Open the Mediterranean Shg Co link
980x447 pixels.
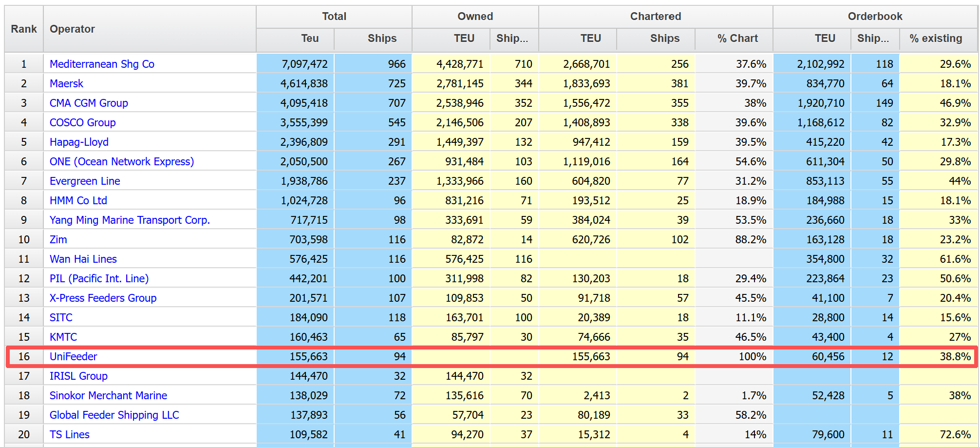[102, 64]
